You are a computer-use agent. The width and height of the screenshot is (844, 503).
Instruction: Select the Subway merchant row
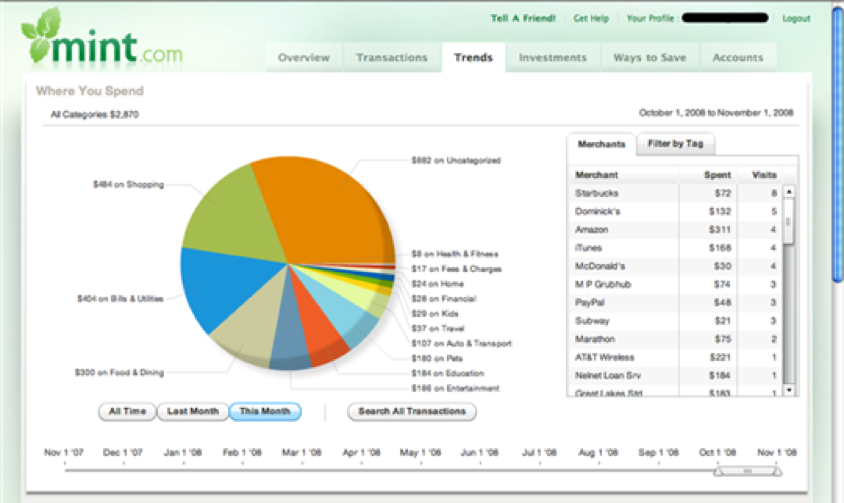coord(676,321)
